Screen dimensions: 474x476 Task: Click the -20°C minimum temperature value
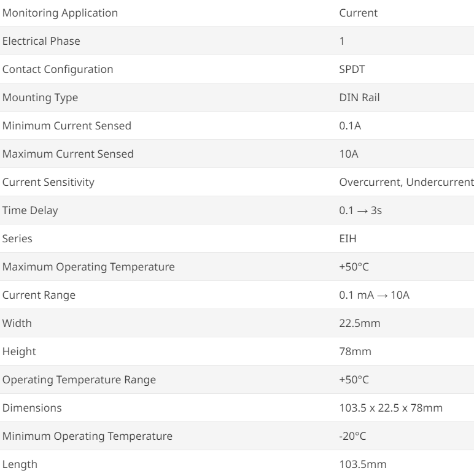(352, 436)
